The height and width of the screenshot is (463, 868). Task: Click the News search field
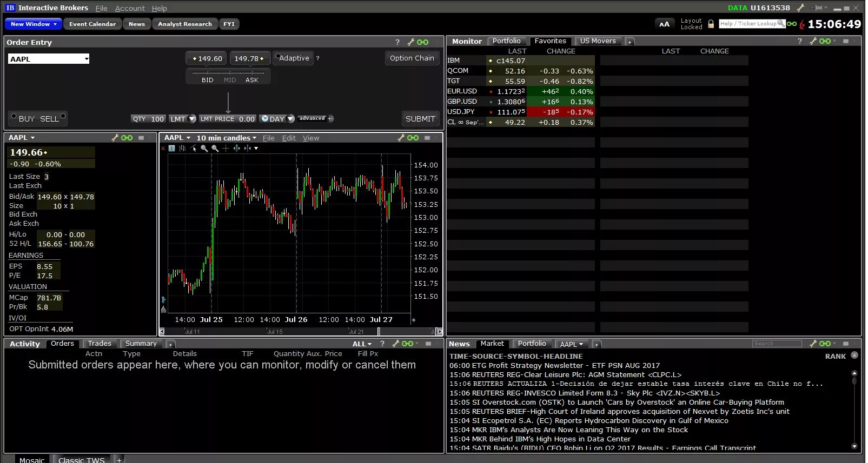pos(777,344)
